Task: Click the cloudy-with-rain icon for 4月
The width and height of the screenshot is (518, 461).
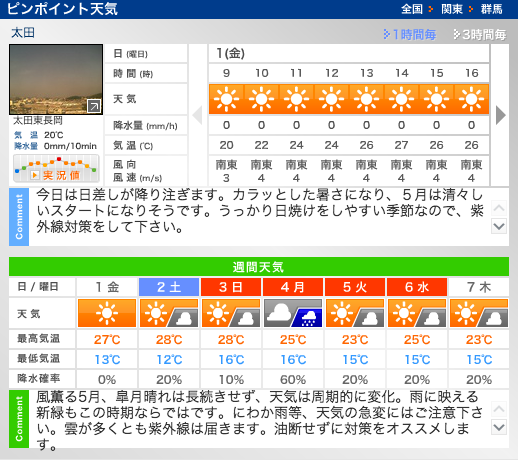Action: click(293, 313)
